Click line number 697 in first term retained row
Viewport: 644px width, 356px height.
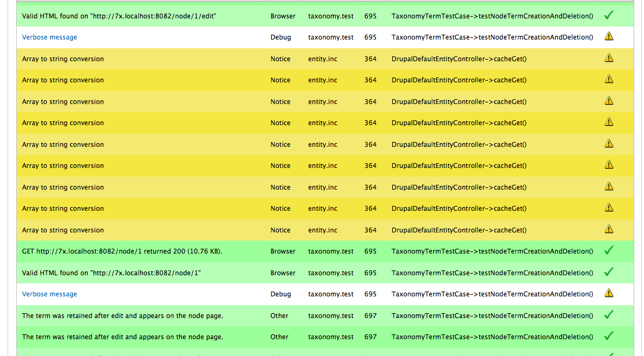[370, 316]
